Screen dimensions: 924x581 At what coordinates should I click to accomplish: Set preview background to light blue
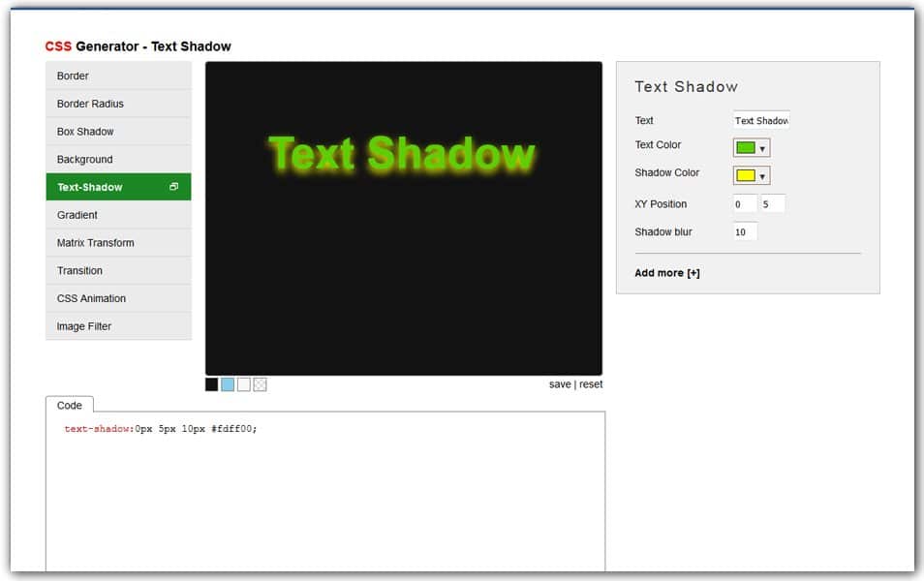tap(228, 384)
